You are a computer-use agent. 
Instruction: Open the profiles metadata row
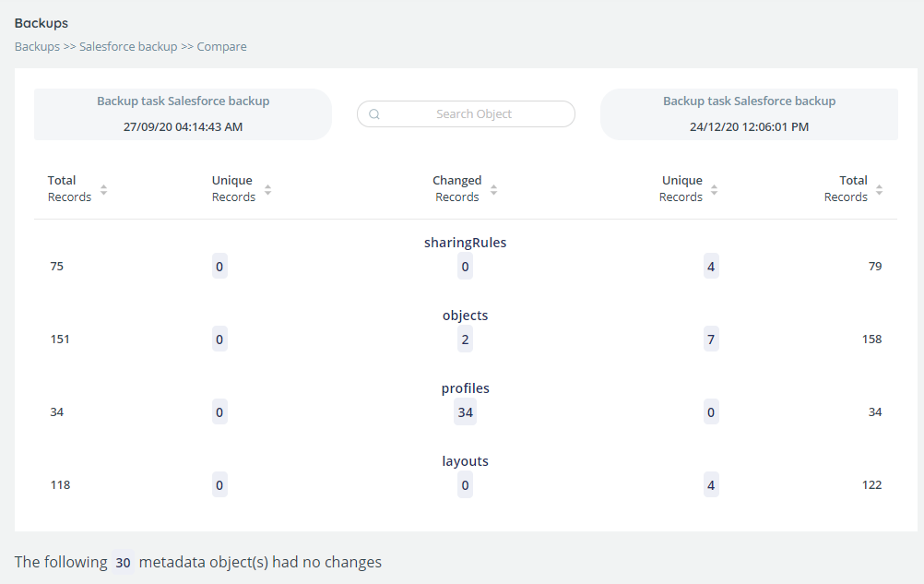(466, 402)
